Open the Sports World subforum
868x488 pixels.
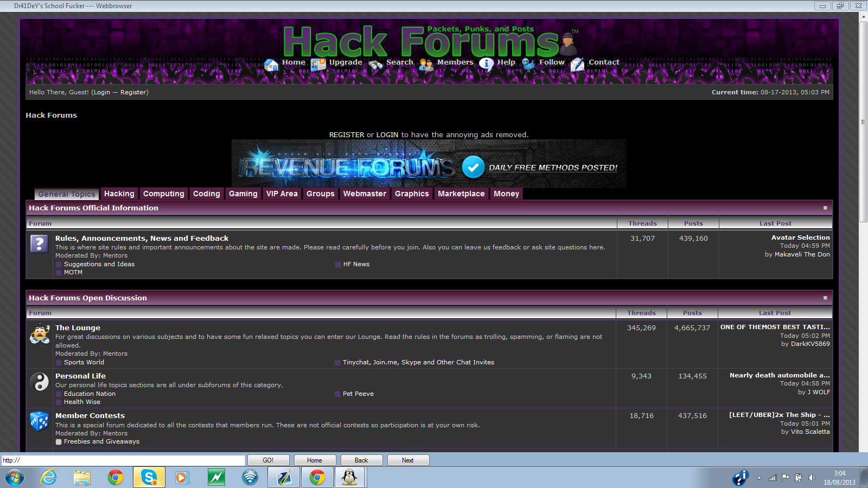pyautogui.click(x=84, y=362)
